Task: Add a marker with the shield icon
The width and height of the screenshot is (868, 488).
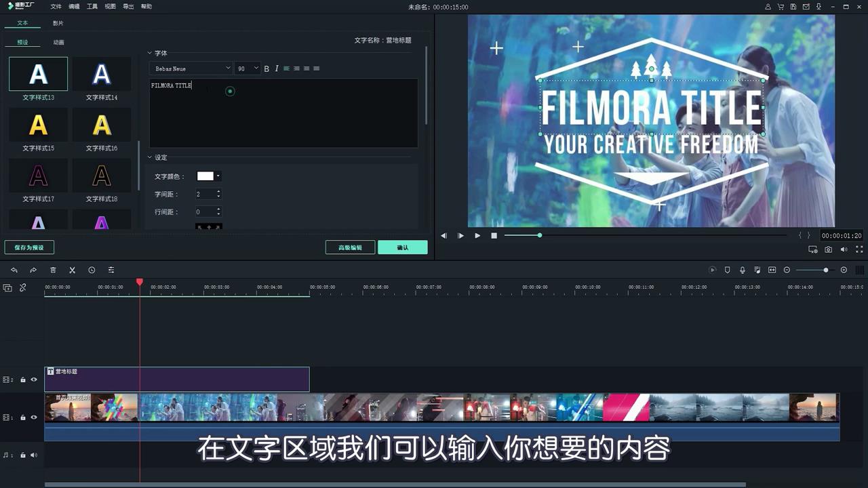Action: pos(728,270)
